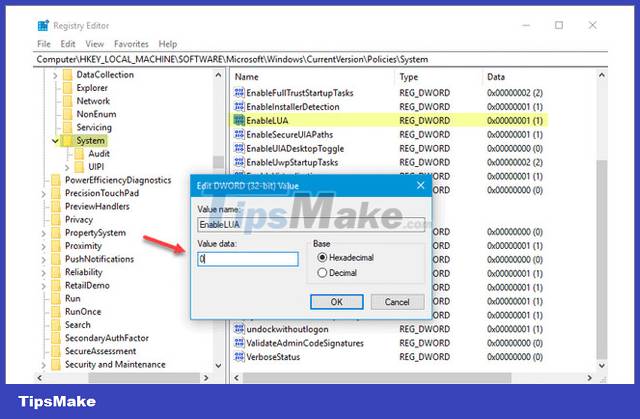Click the values pane vertical scrollbar thumb
This screenshot has height=419, width=640.
(x=602, y=259)
